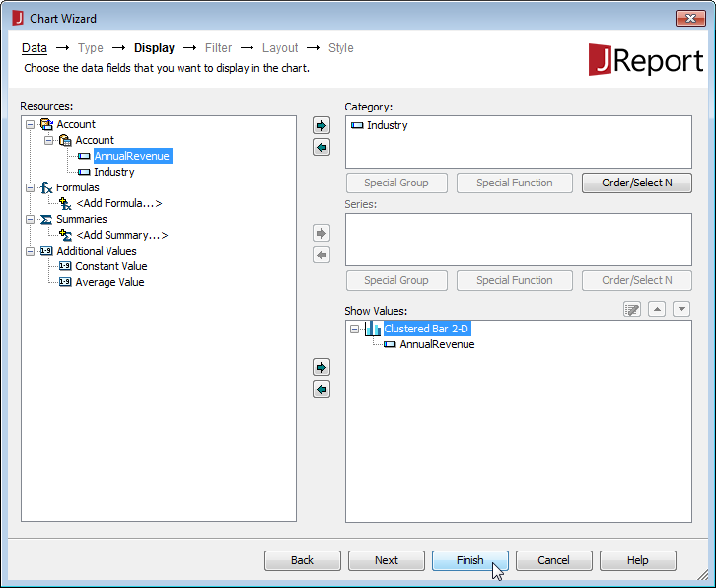Select Constant Value item
Screen dimensions: 716x588
pyautogui.click(x=110, y=266)
